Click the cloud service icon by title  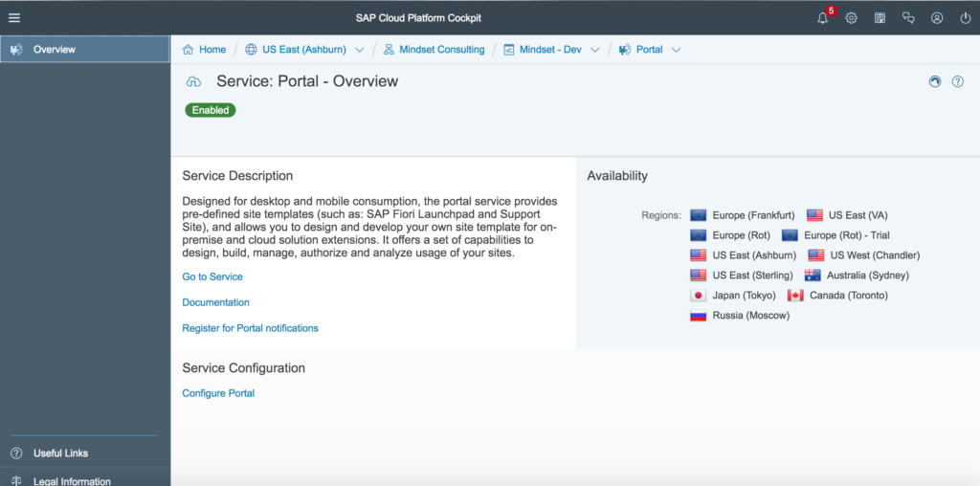pyautogui.click(x=194, y=82)
